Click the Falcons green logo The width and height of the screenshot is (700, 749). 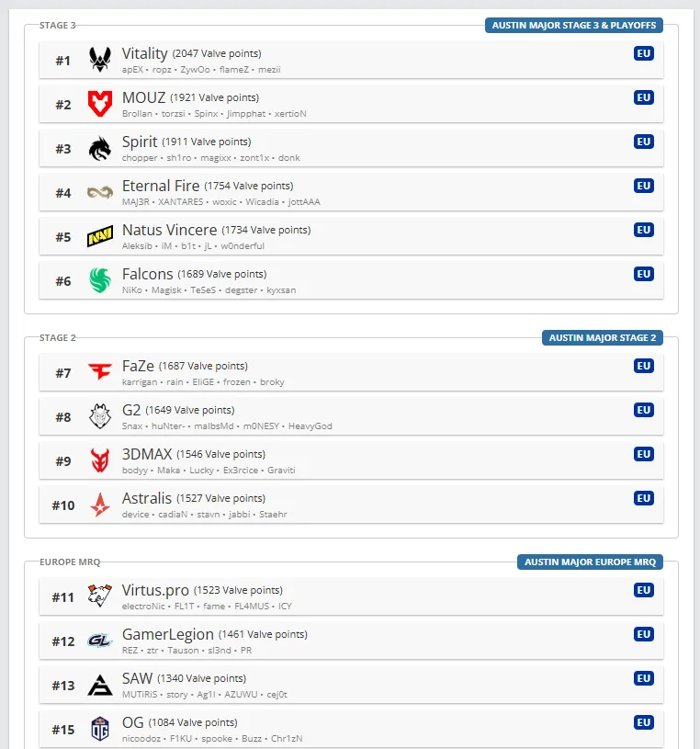coord(100,280)
